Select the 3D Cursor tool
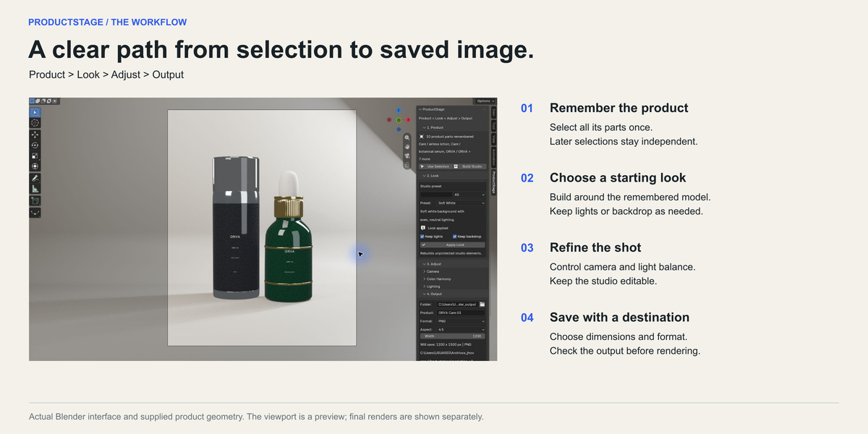The image size is (868, 434). point(35,123)
